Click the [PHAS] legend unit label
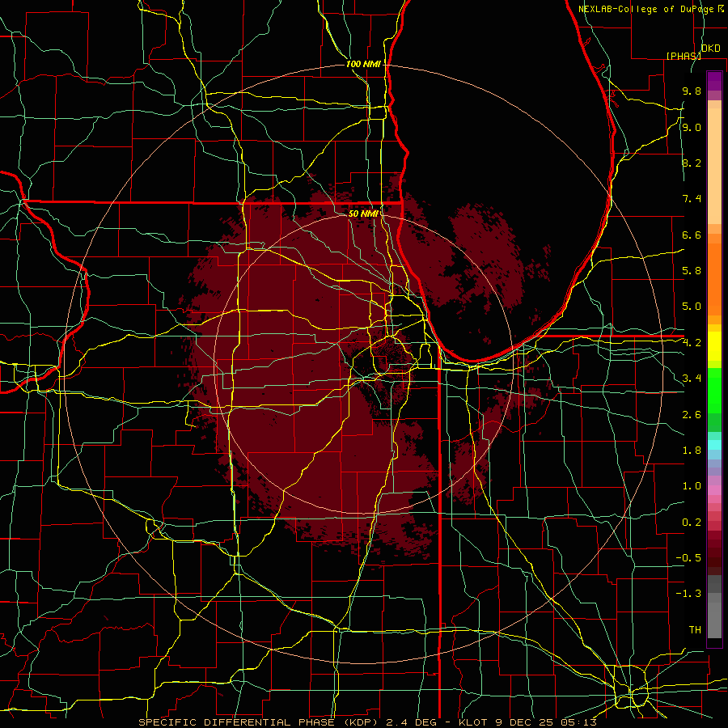 coord(684,56)
